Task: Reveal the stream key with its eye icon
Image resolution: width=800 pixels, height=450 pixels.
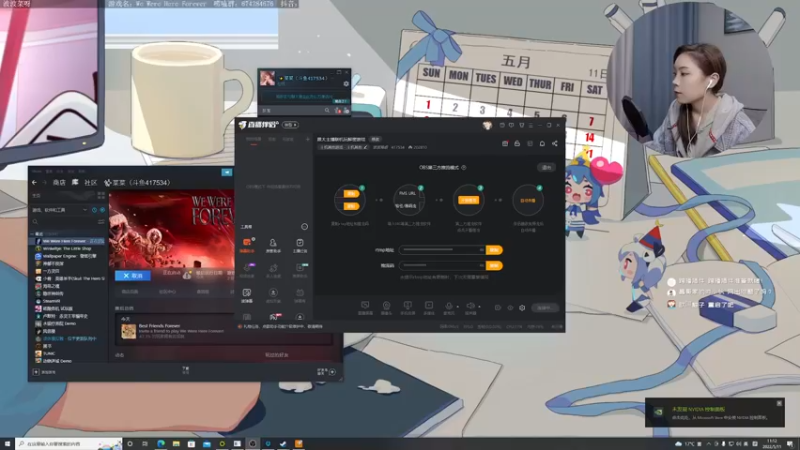Action: point(481,266)
